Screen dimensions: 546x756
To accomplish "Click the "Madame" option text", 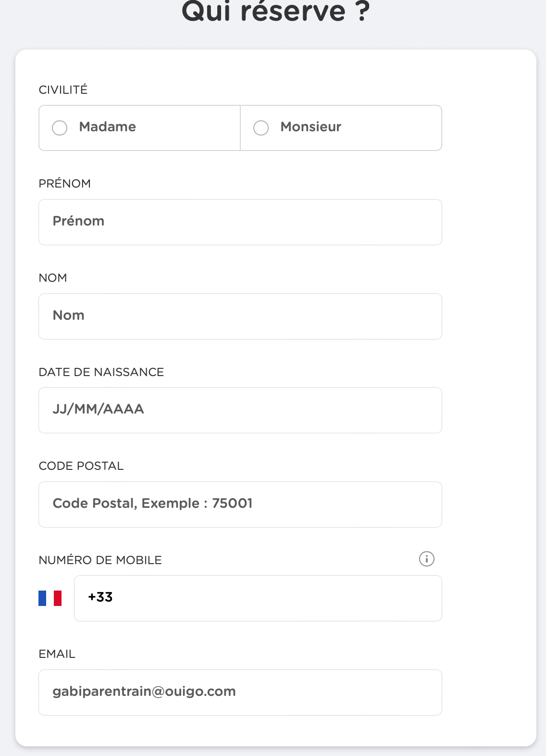I will 108,127.
